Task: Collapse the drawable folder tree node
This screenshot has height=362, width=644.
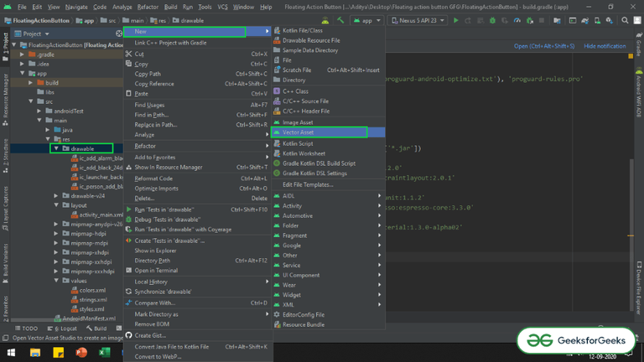Action: tap(56, 148)
